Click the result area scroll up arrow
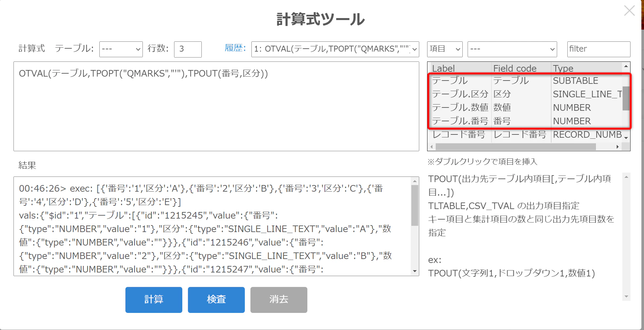This screenshot has width=644, height=330. (x=415, y=181)
